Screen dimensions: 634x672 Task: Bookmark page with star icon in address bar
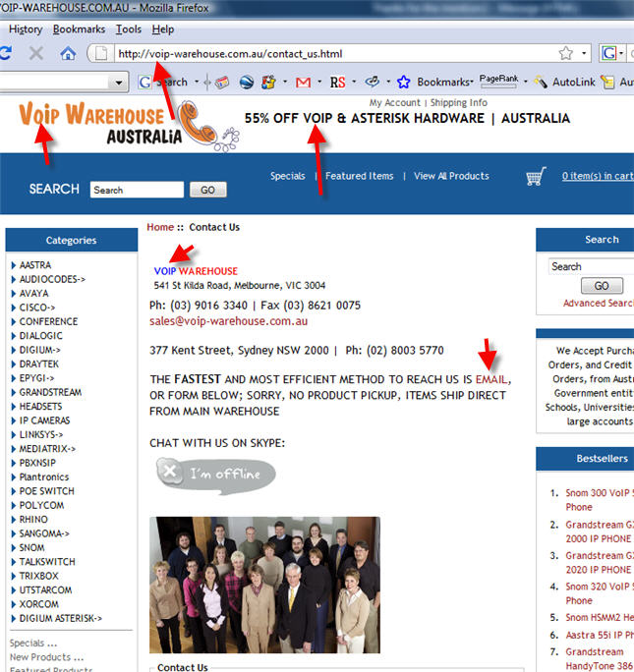[x=566, y=53]
